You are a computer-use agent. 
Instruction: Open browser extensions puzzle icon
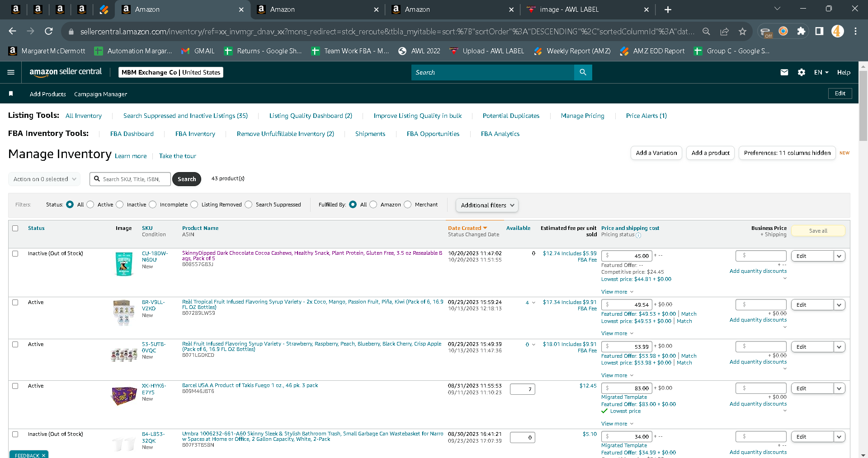tap(801, 31)
